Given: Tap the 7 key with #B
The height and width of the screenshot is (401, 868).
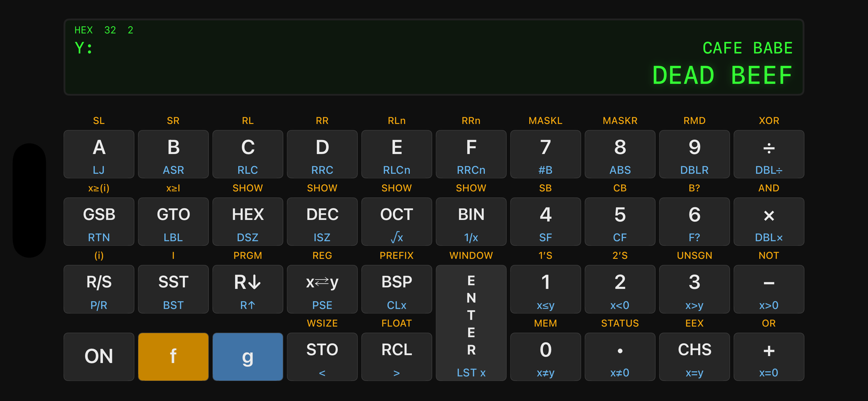Looking at the screenshot, I should [545, 154].
